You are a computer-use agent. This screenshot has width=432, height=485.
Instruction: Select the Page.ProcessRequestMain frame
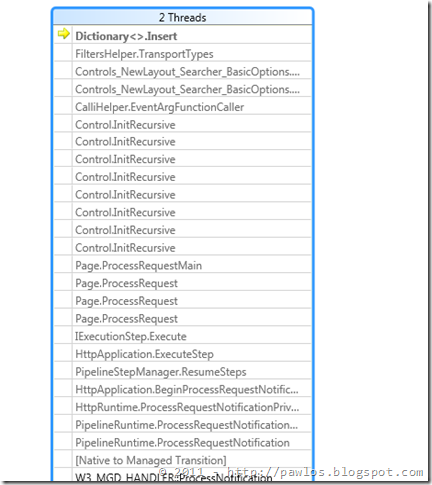coord(183,265)
